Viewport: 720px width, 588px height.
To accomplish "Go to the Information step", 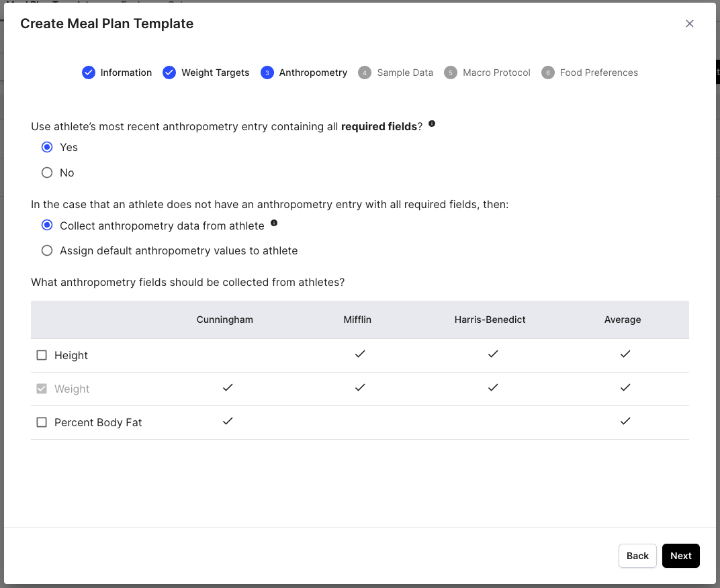I will click(x=126, y=72).
